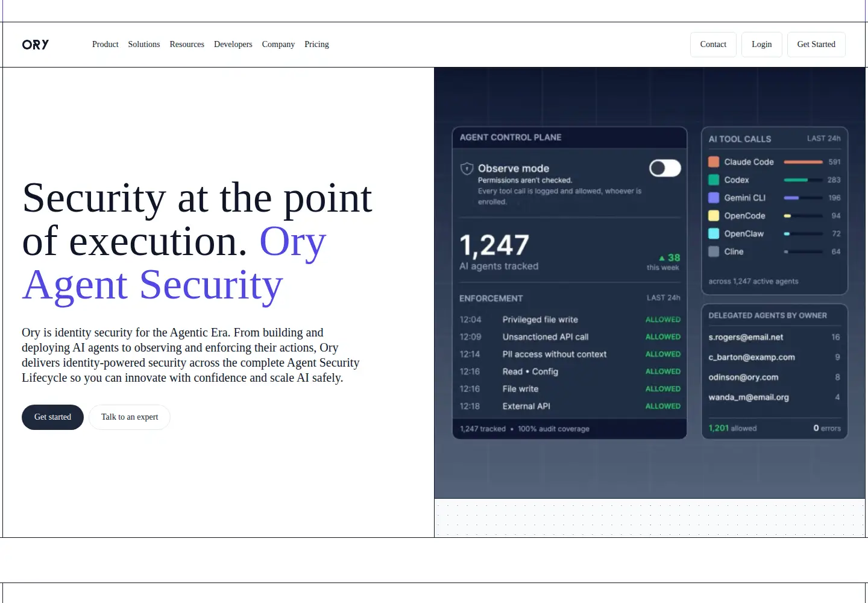Click the AI Tool Calls heading

click(740, 139)
